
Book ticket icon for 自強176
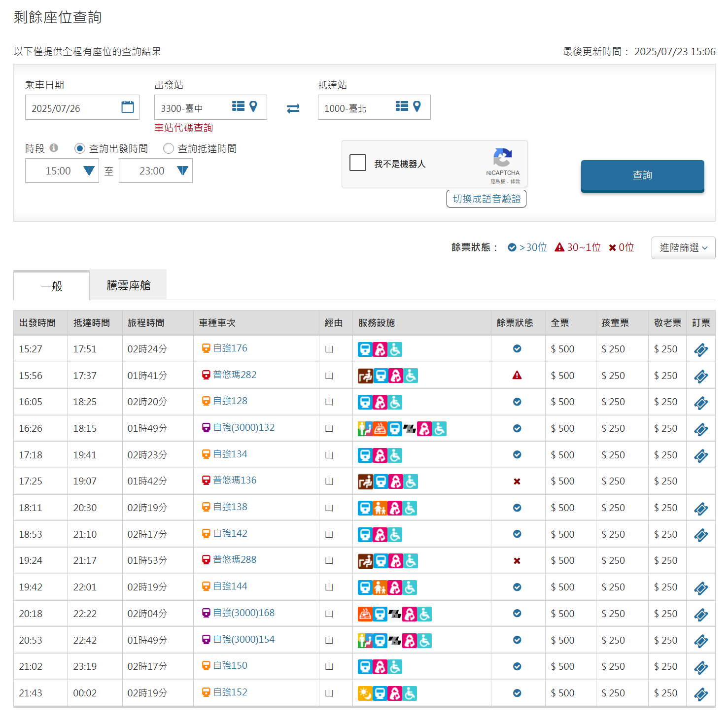click(701, 350)
